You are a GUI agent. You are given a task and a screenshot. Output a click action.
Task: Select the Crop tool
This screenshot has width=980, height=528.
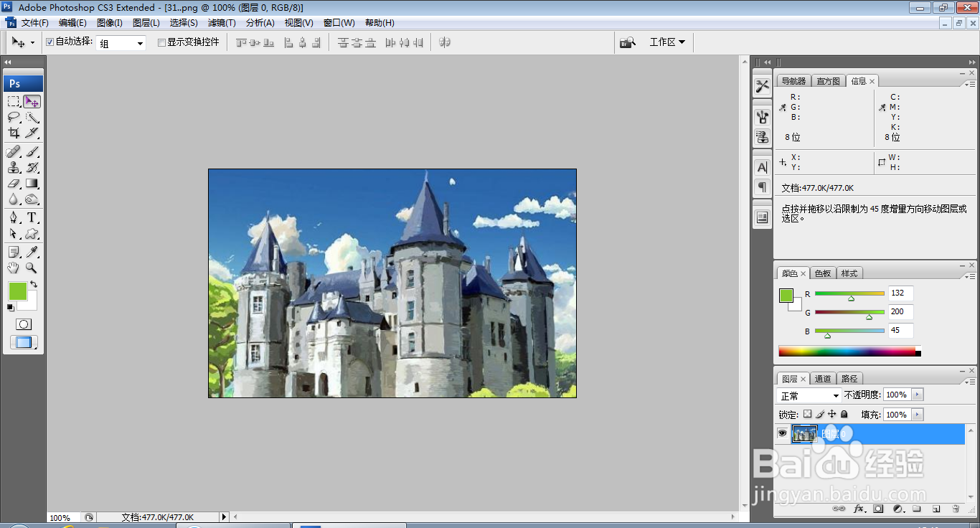(x=14, y=133)
